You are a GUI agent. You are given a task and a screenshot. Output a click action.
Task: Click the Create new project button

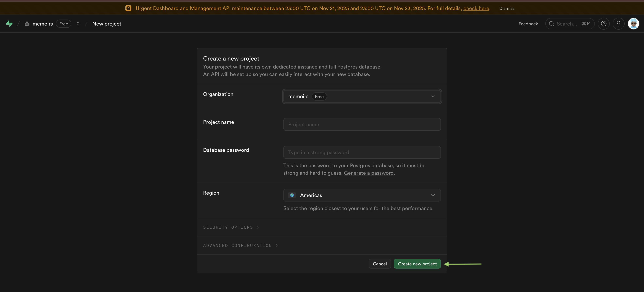[x=417, y=264]
